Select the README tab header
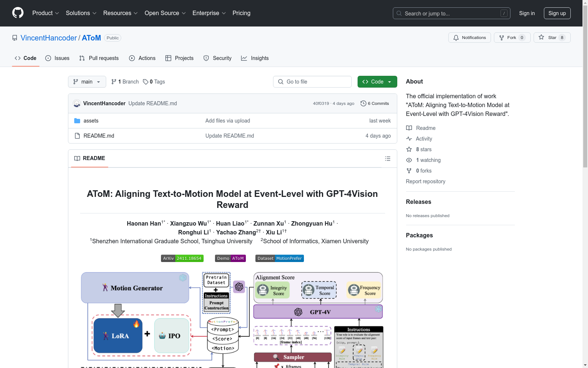 (x=90, y=158)
